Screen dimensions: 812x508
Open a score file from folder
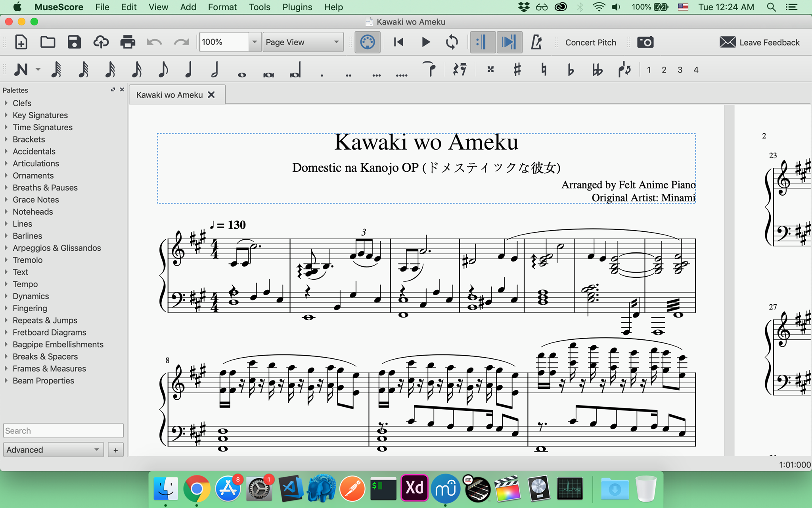pyautogui.click(x=48, y=42)
